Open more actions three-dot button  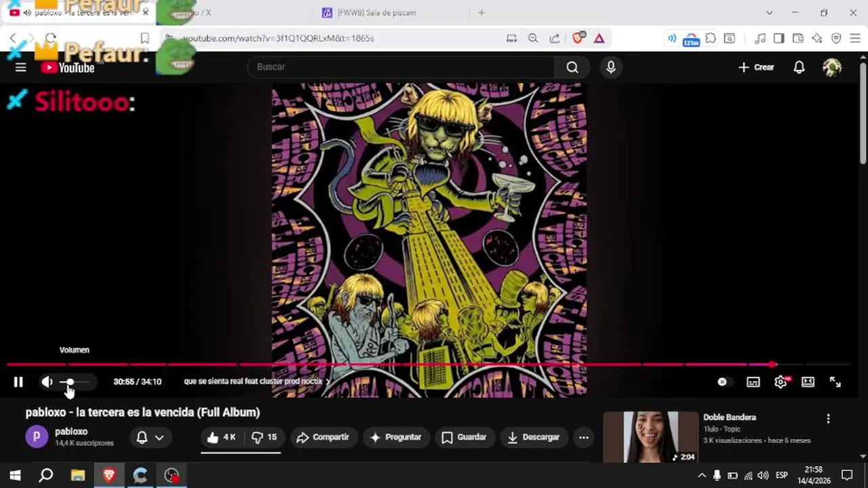[x=584, y=437]
